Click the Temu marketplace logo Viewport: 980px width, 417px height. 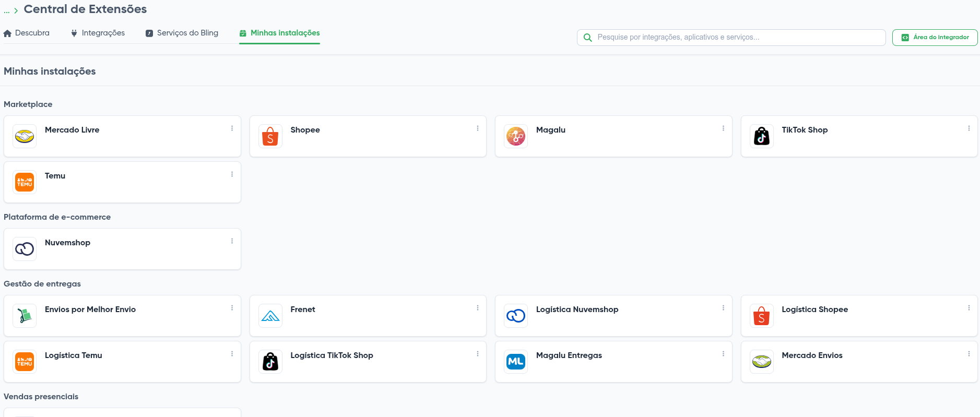(25, 182)
